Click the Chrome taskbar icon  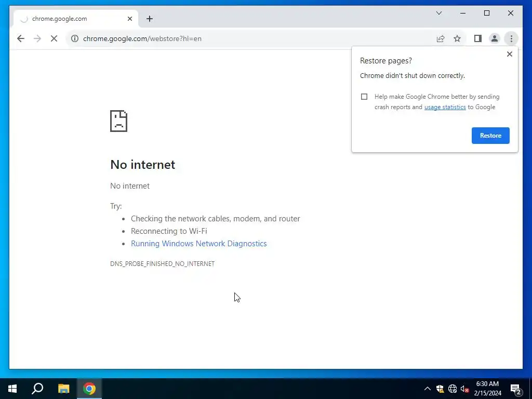click(x=89, y=389)
